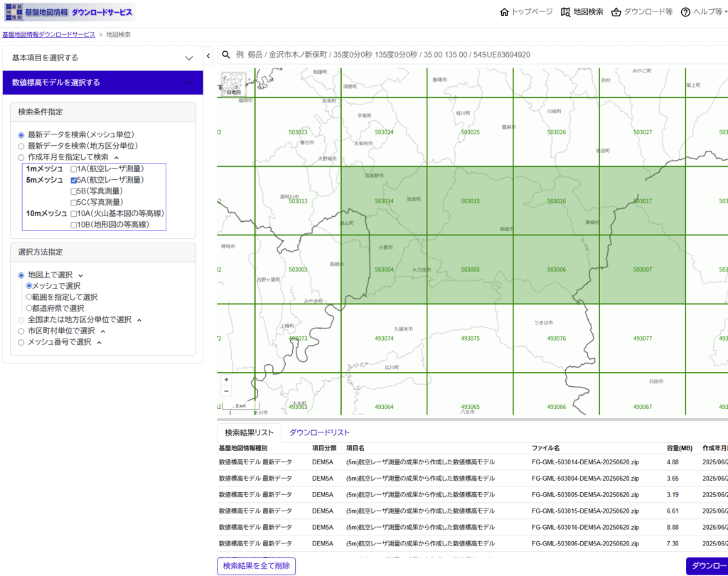Enable the 1A 航空レーザ測量 checkbox
The image size is (728, 576).
(x=74, y=169)
